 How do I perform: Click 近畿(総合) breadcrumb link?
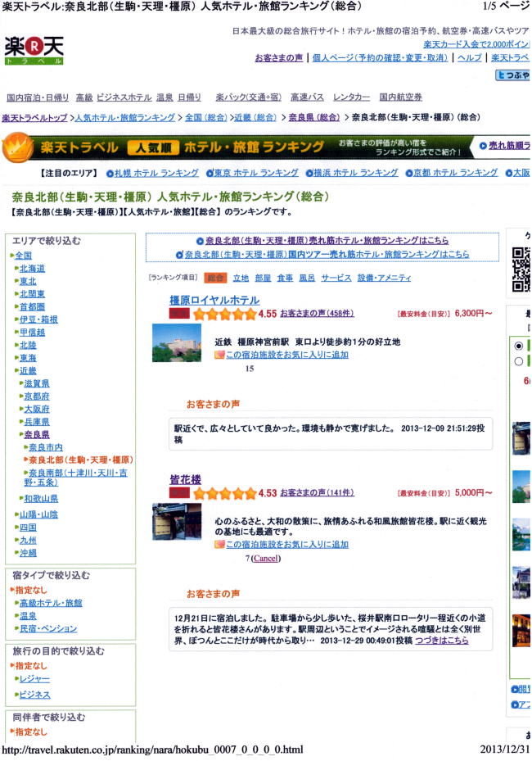point(255,117)
